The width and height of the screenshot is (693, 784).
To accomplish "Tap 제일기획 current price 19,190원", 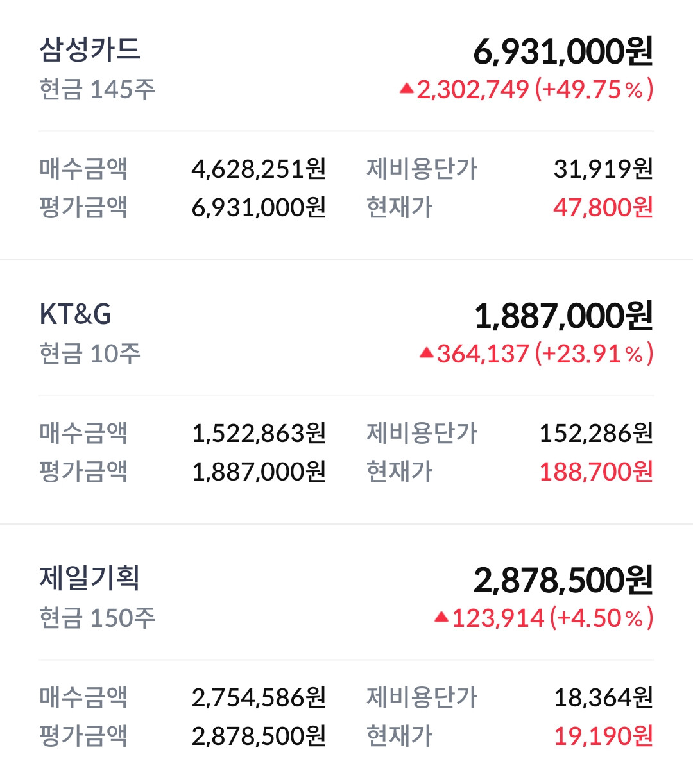I will (x=604, y=736).
